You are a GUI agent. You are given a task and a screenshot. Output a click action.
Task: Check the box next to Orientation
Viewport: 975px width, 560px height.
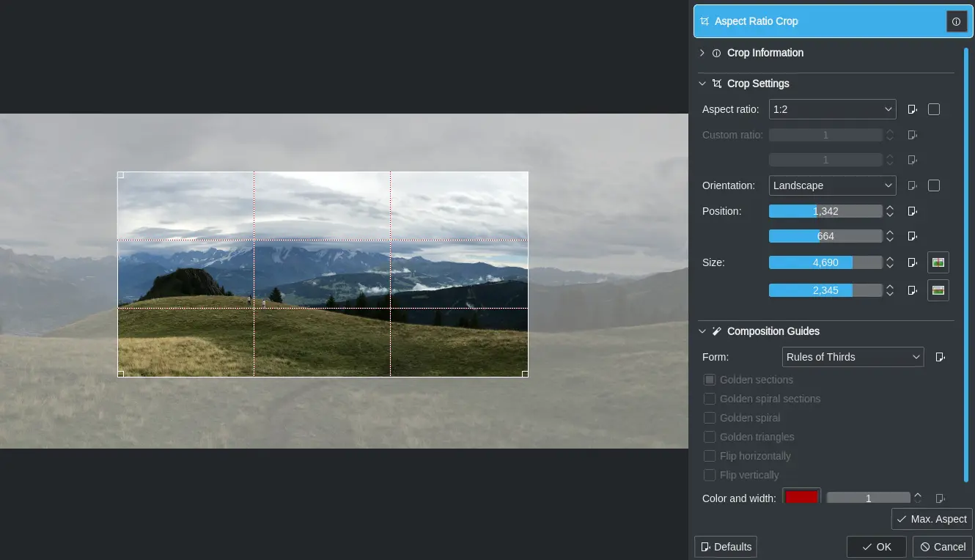coord(934,185)
